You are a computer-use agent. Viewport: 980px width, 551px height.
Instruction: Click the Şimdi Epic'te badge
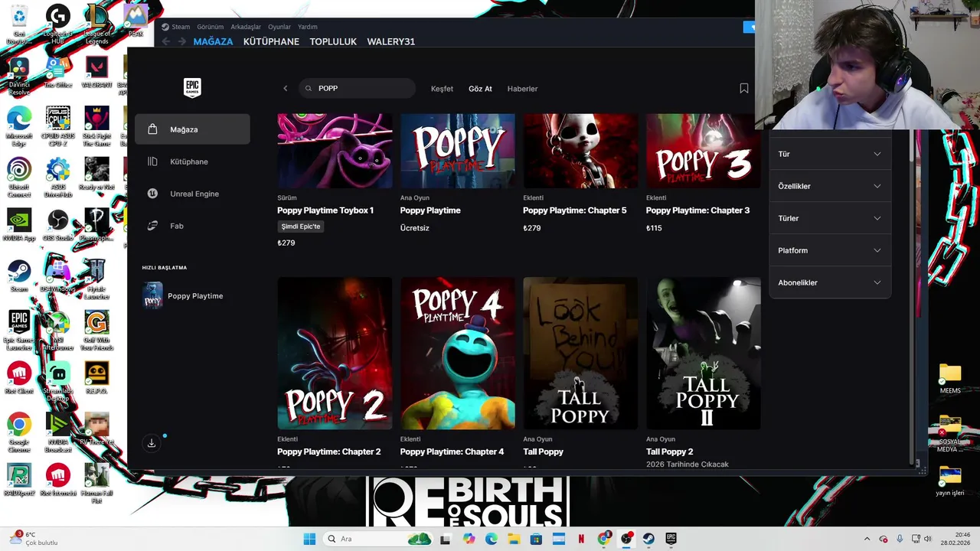pos(300,227)
